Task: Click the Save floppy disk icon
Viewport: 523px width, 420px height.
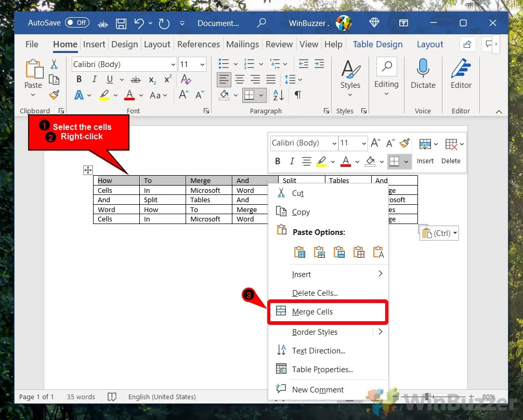Action: point(121,23)
